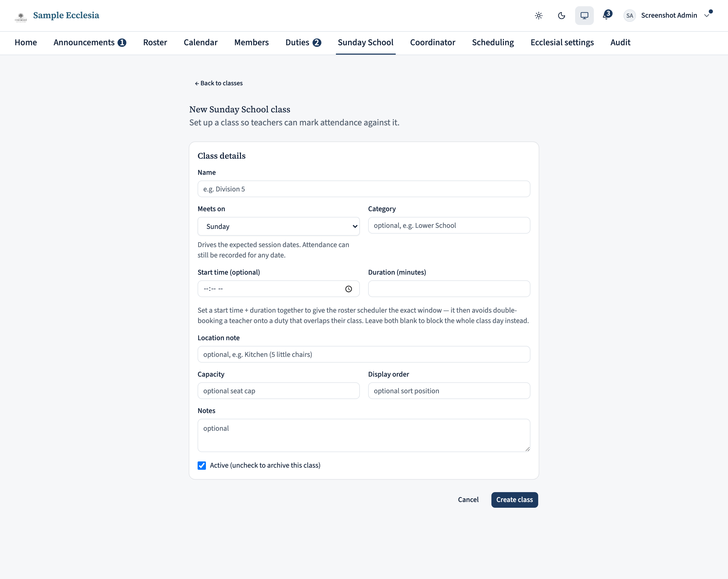Click the 'Class details' section heading
This screenshot has height=579, width=728.
pyautogui.click(x=222, y=156)
